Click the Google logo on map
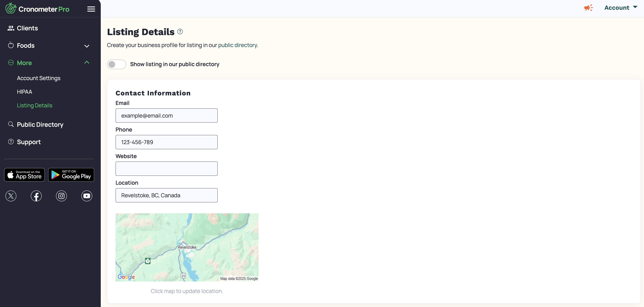The image size is (644, 307). pos(126,277)
